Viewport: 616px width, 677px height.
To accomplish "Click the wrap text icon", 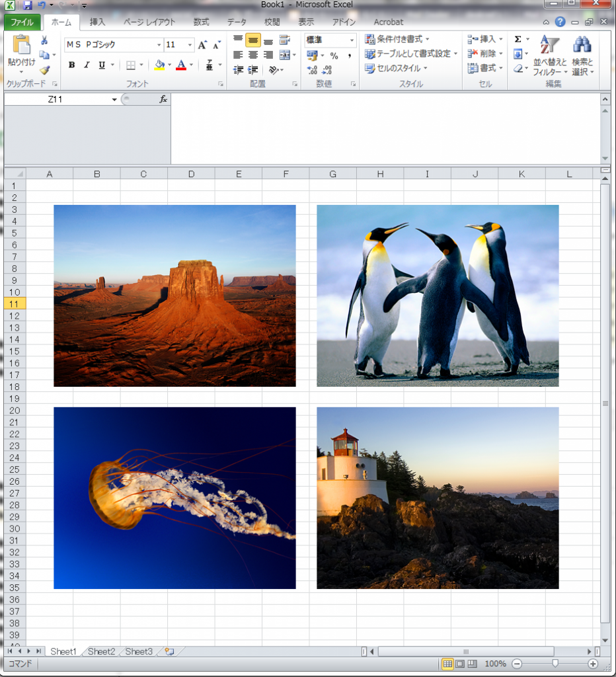I will [284, 40].
